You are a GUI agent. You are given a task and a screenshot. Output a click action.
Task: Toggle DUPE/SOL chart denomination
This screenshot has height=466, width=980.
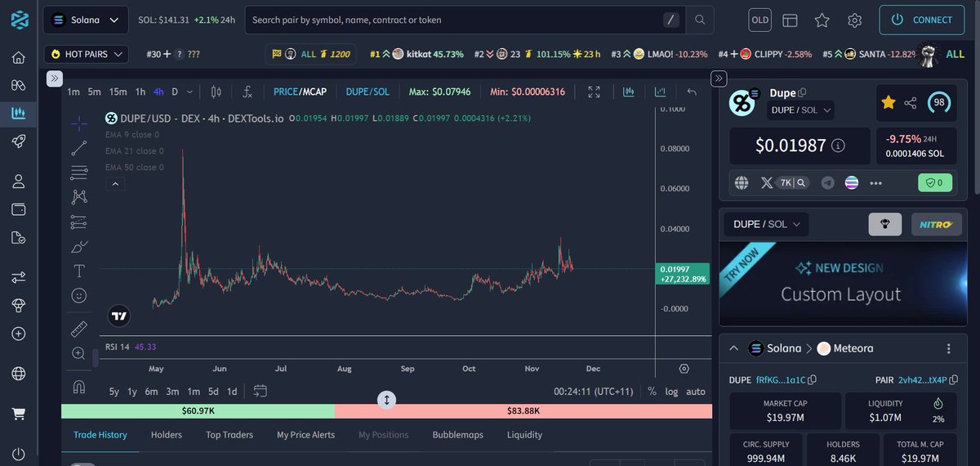[x=367, y=92]
